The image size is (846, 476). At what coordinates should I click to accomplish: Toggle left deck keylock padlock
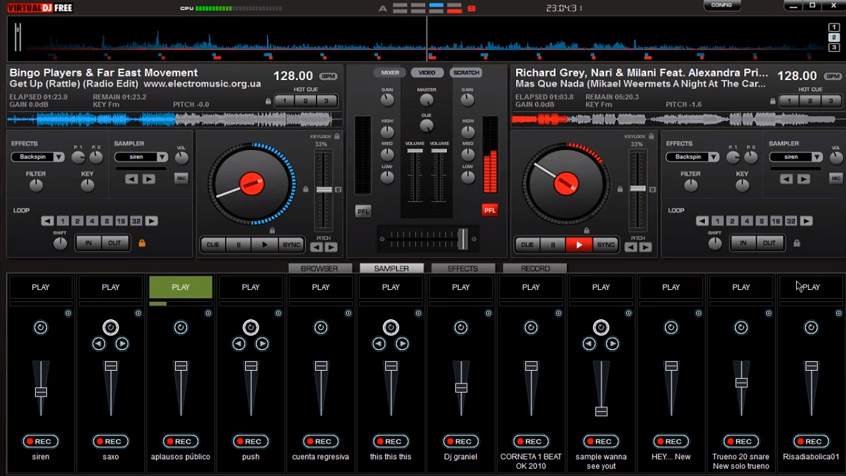click(x=337, y=137)
